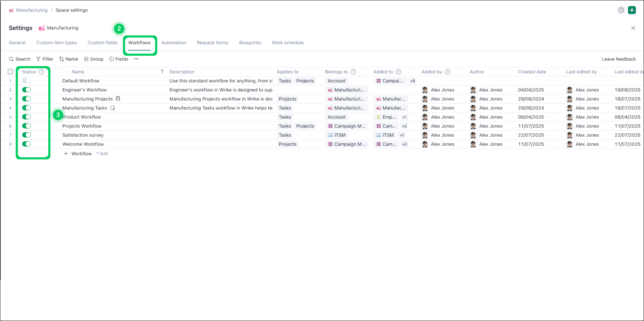Open the Filter option
The image size is (644, 321).
(45, 59)
